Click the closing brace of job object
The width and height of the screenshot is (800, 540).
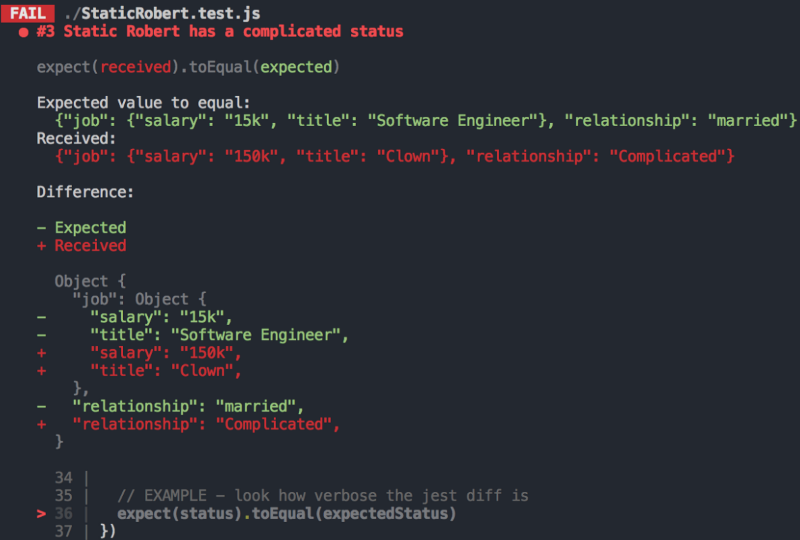(81, 388)
